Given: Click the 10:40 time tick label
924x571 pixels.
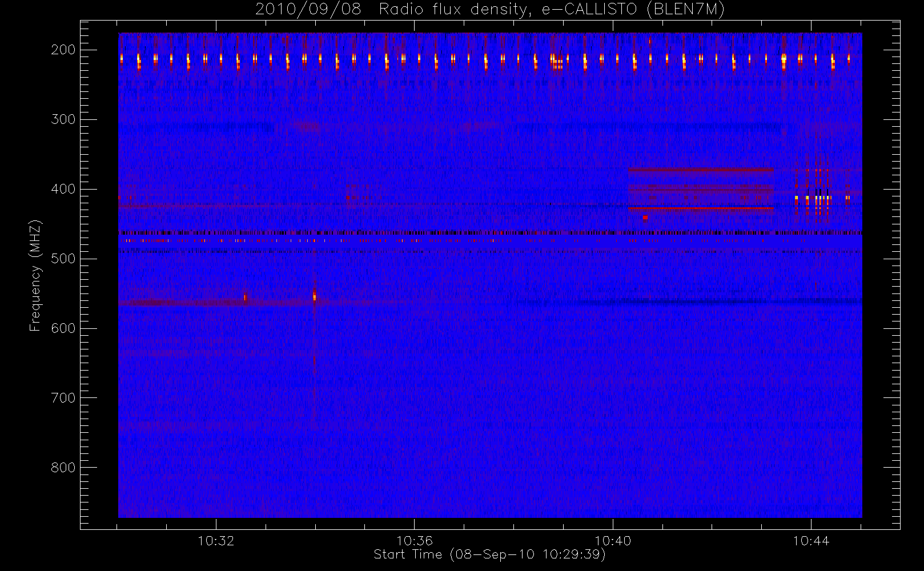Looking at the screenshot, I should coord(613,541).
